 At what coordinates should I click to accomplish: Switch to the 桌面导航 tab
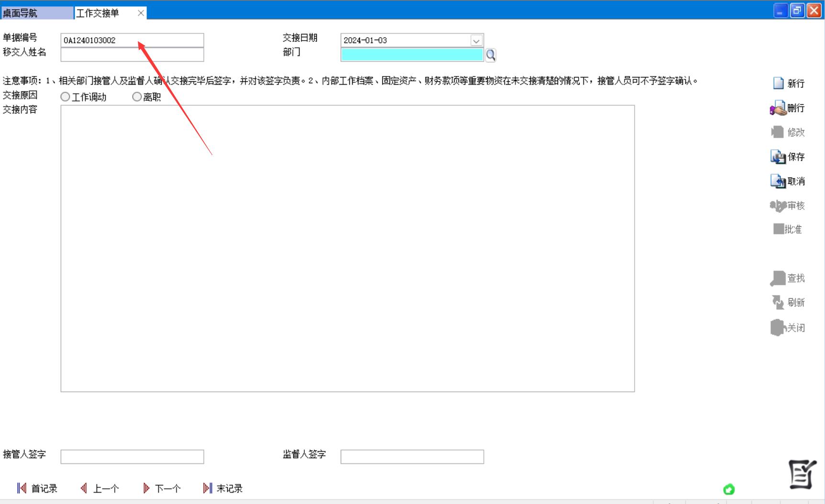coord(36,13)
